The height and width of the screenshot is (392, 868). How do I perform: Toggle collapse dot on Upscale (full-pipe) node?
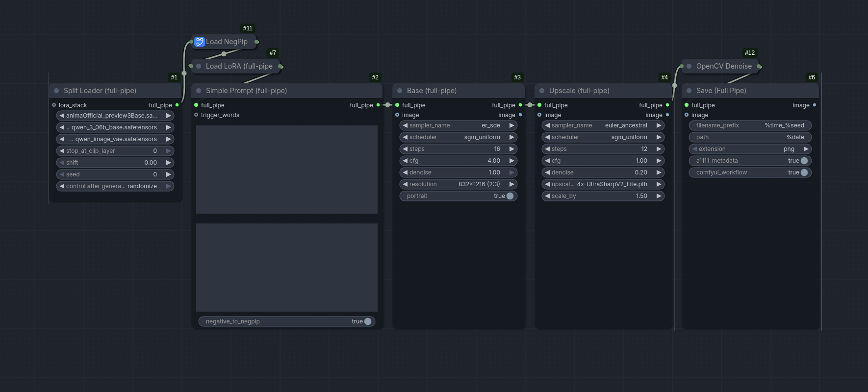pos(542,91)
